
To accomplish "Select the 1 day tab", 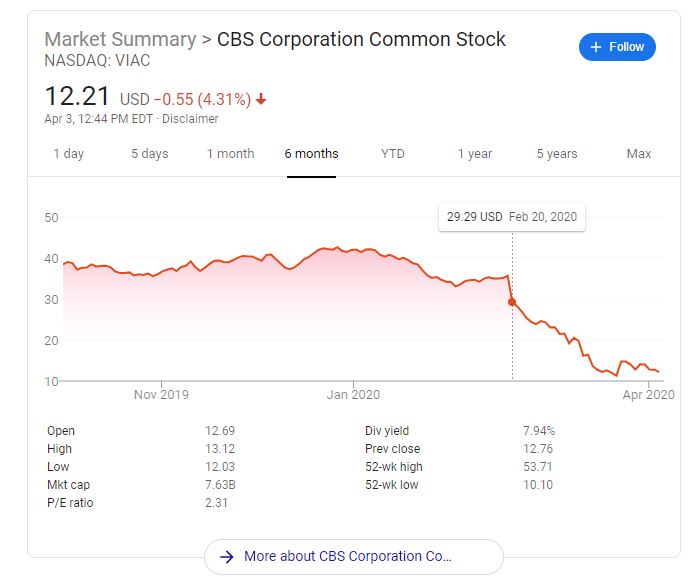I will click(x=69, y=154).
